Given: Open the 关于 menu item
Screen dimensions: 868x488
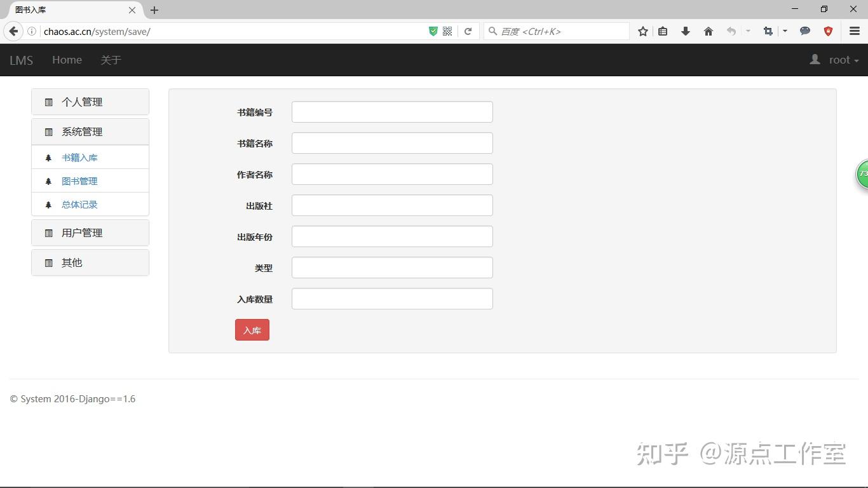Looking at the screenshot, I should [111, 60].
